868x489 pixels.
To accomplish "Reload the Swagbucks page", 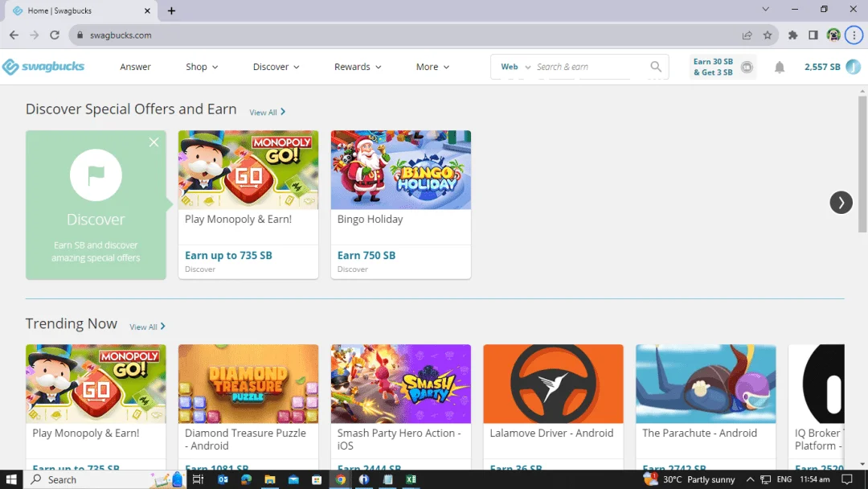I will (x=55, y=35).
